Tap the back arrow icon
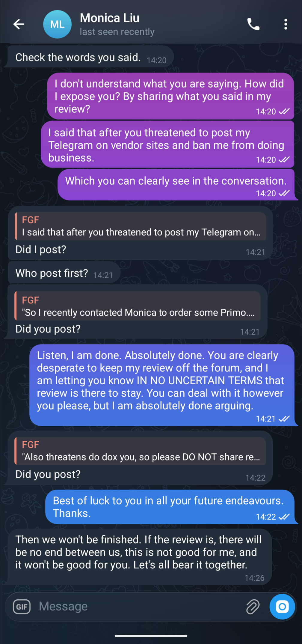Viewport: 302px width, 644px height. pyautogui.click(x=19, y=24)
